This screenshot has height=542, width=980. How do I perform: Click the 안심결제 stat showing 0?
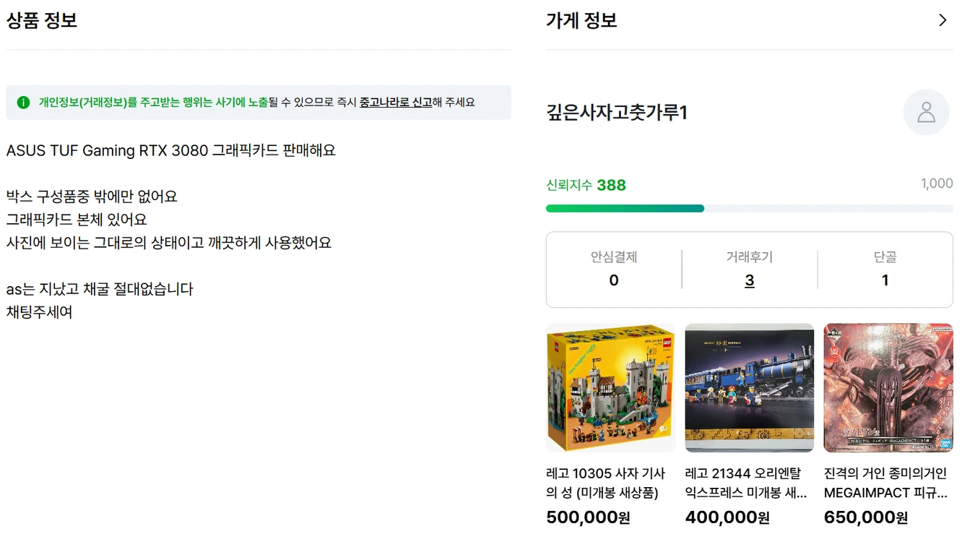(614, 270)
